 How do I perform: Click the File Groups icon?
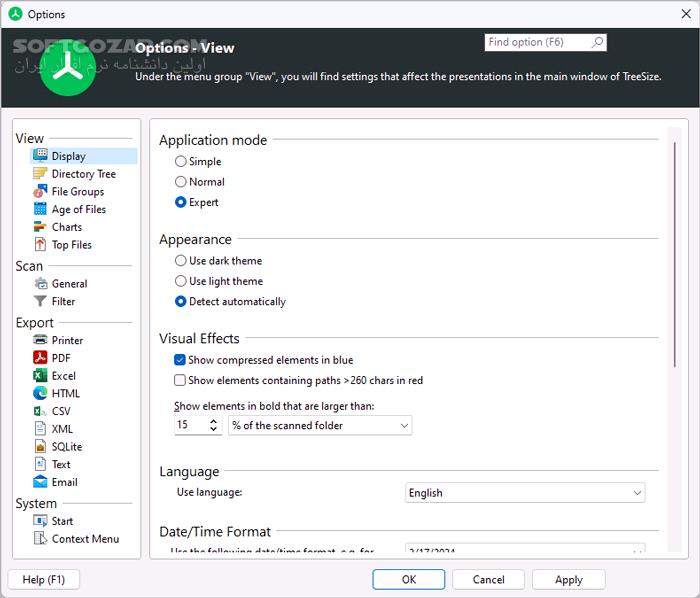[40, 191]
